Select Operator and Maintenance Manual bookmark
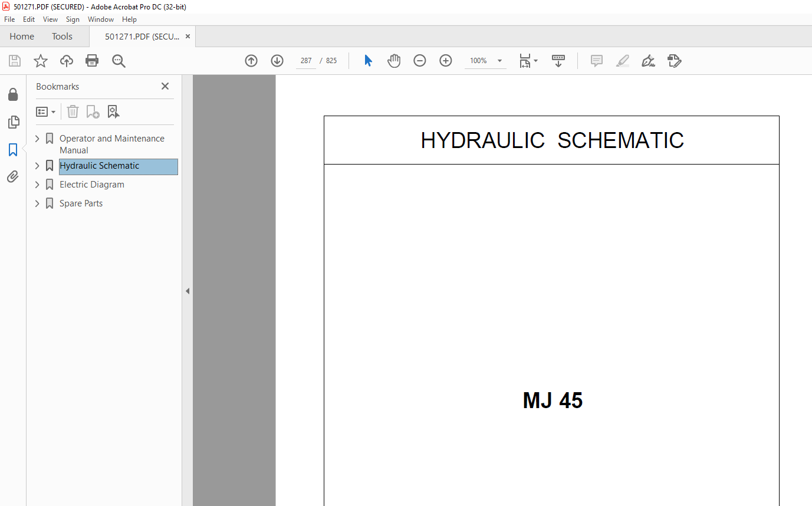Screen dimensions: 812x506 112,144
